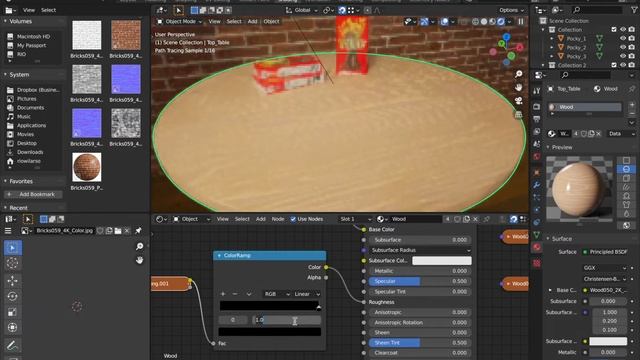Toggle Use Nodes checkbox
The width and height of the screenshot is (640, 360).
click(293, 219)
